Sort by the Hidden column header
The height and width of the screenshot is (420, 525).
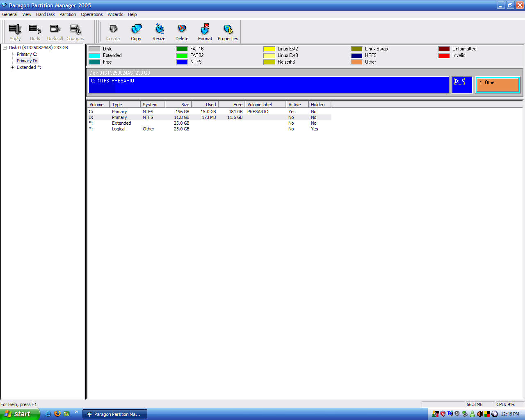click(x=320, y=105)
